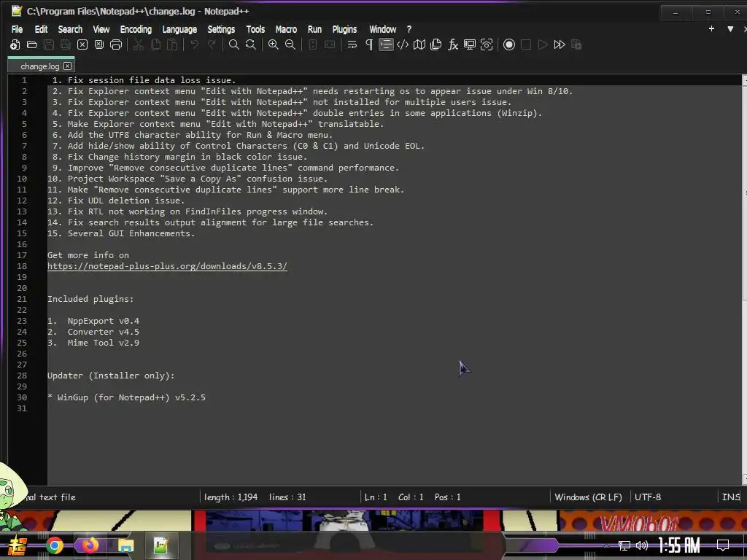Viewport: 747px width, 560px height.
Task: Open the Encoding menu
Action: coord(136,29)
